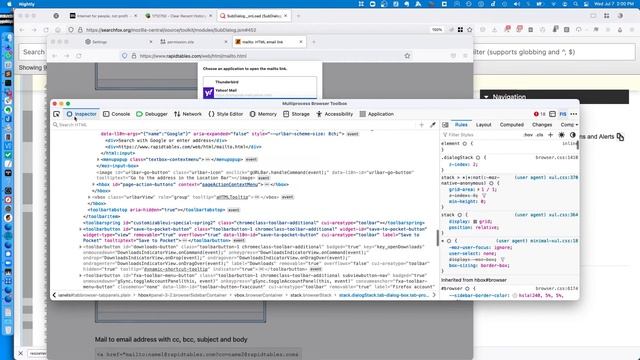
Task: Open the toolbox three-dot options menu
Action: 574,114
